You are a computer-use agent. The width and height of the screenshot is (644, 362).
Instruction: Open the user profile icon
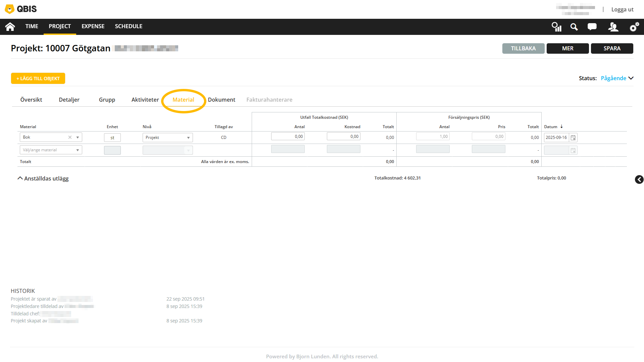click(x=613, y=27)
